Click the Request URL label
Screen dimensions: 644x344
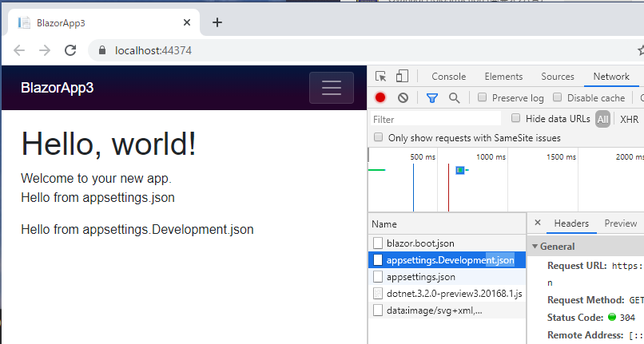pyautogui.click(x=577, y=266)
